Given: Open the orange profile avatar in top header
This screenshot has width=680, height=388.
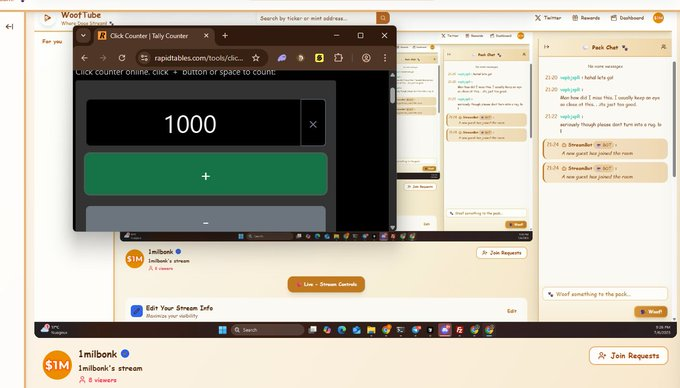Looking at the screenshot, I should tap(658, 18).
